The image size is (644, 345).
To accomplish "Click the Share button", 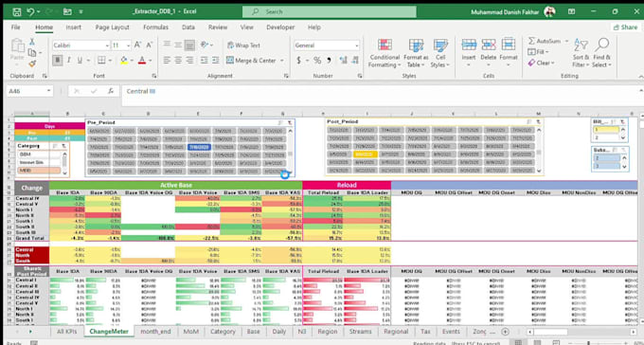I will (x=625, y=27).
